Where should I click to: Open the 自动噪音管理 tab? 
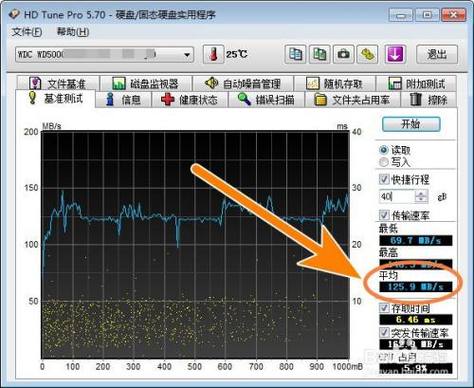click(243, 83)
